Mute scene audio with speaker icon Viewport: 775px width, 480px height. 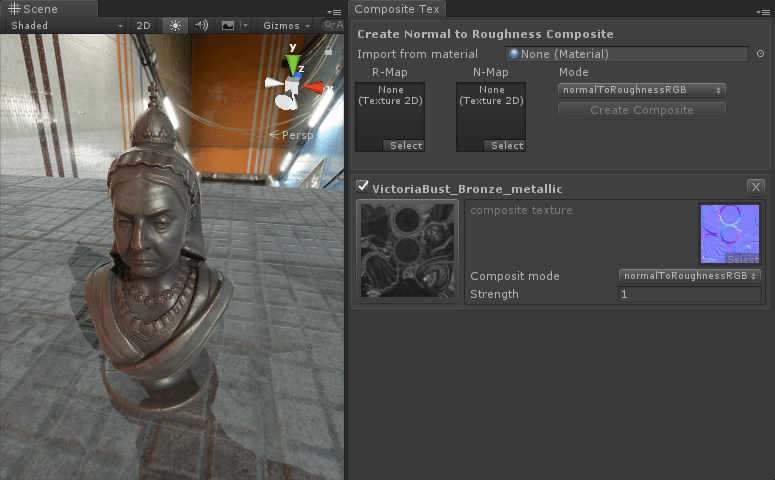click(x=202, y=25)
